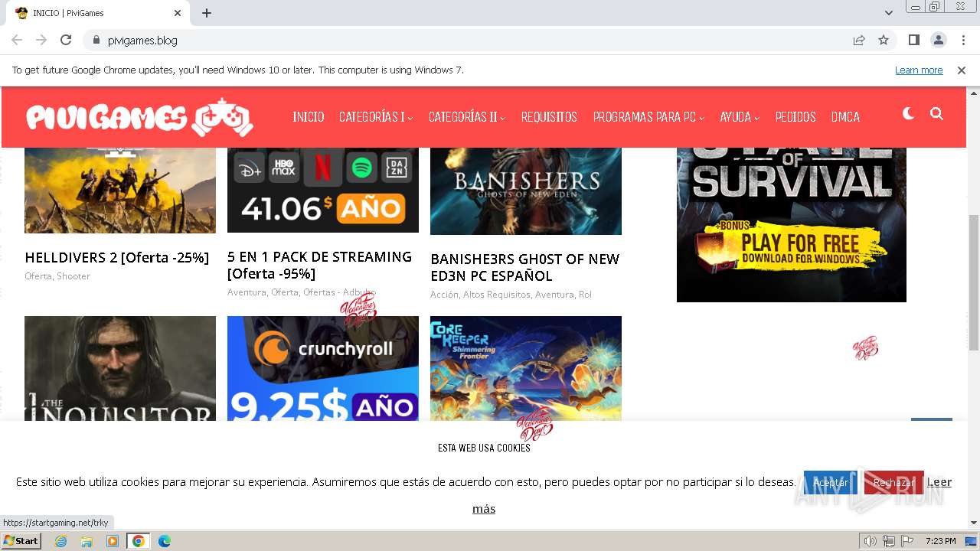
Task: Share this page icon in address bar
Action: [x=859, y=40]
